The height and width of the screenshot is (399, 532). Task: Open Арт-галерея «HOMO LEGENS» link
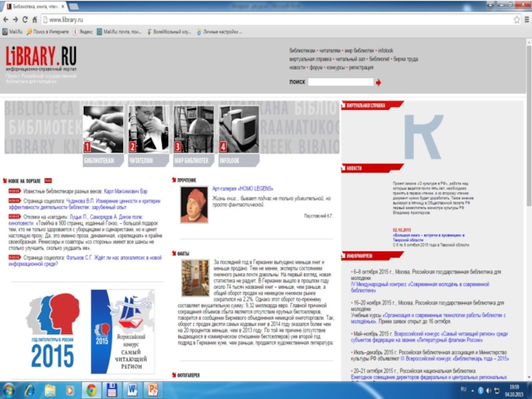tap(243, 189)
